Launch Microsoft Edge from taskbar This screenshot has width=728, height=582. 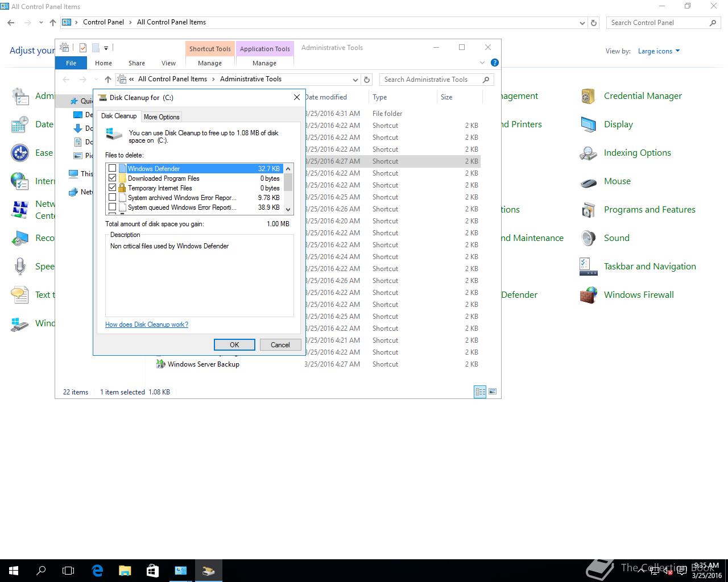tap(97, 571)
